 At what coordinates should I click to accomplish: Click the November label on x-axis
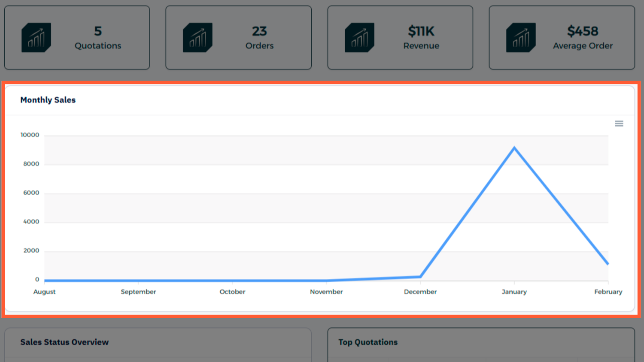point(326,292)
